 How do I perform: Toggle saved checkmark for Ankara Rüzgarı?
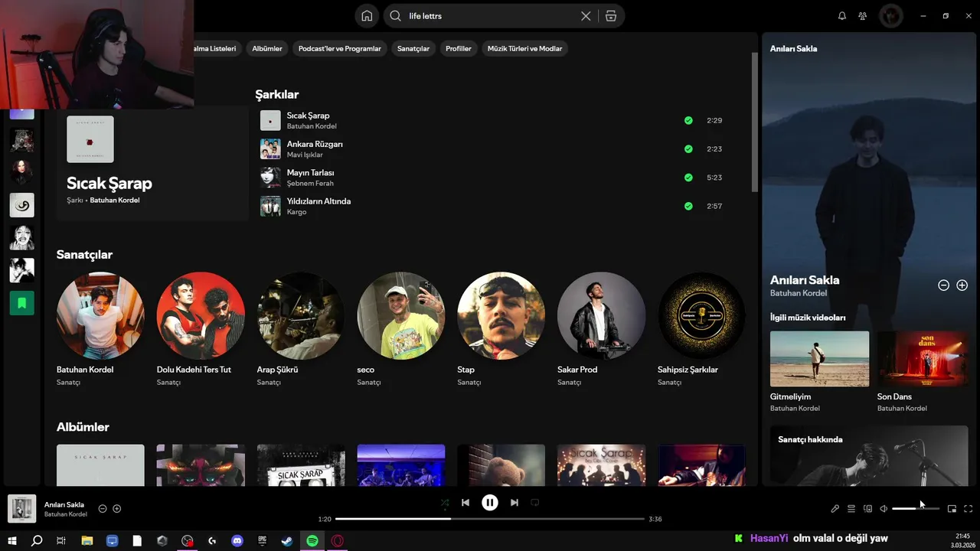[x=688, y=148]
